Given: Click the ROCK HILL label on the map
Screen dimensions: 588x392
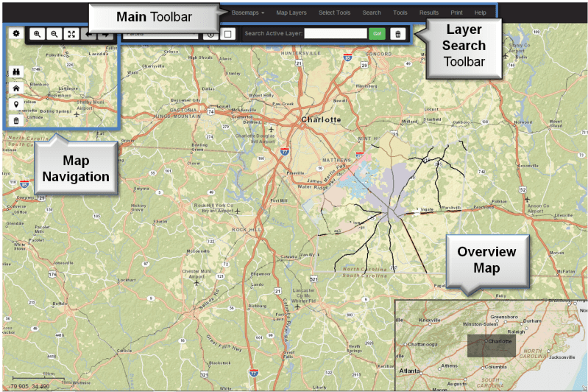Looking at the screenshot, I should 247,230.
